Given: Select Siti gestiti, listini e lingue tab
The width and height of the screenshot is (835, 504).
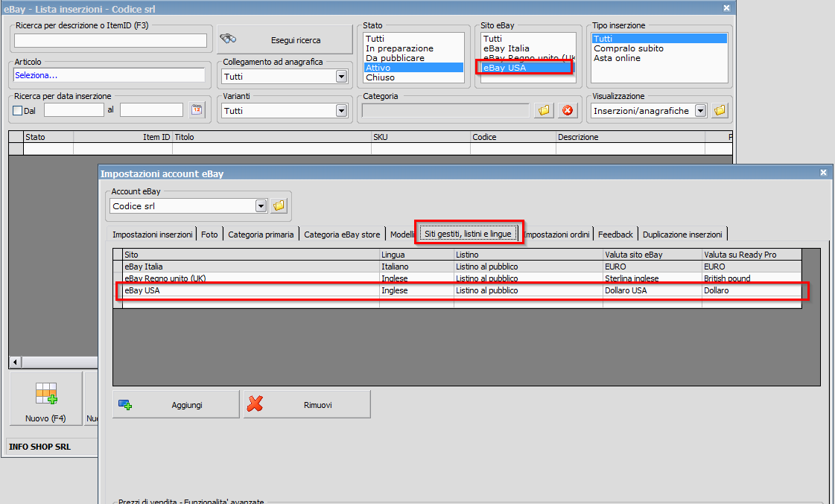Looking at the screenshot, I should click(468, 234).
